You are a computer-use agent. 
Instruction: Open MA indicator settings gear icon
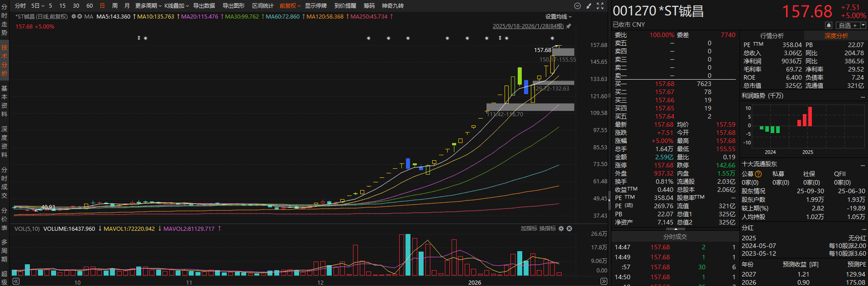pos(74,17)
